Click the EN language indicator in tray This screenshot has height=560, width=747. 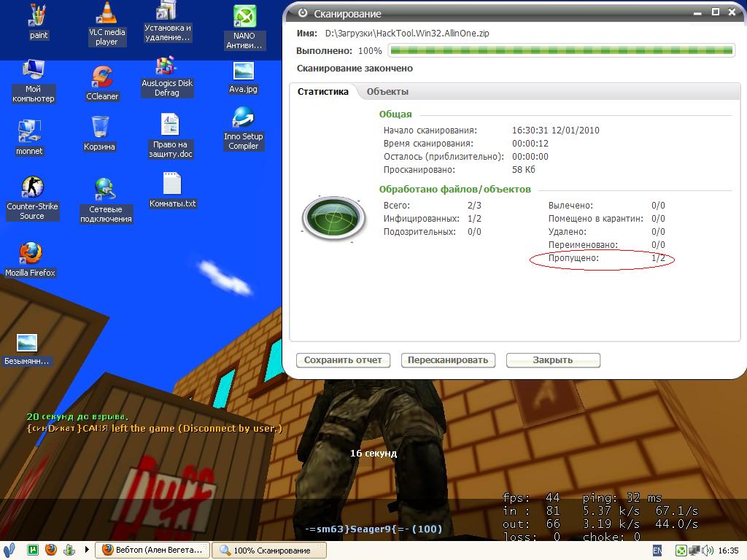coord(657,551)
